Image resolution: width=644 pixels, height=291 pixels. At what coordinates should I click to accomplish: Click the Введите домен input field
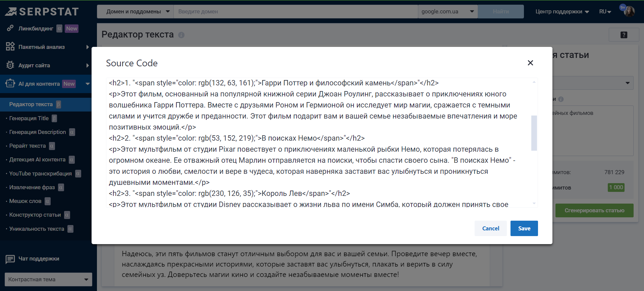click(296, 11)
